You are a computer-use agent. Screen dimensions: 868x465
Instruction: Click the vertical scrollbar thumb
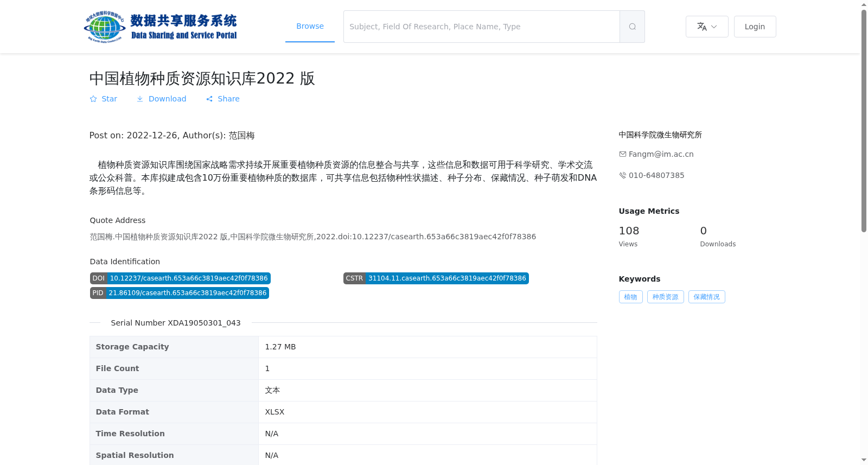(864, 120)
